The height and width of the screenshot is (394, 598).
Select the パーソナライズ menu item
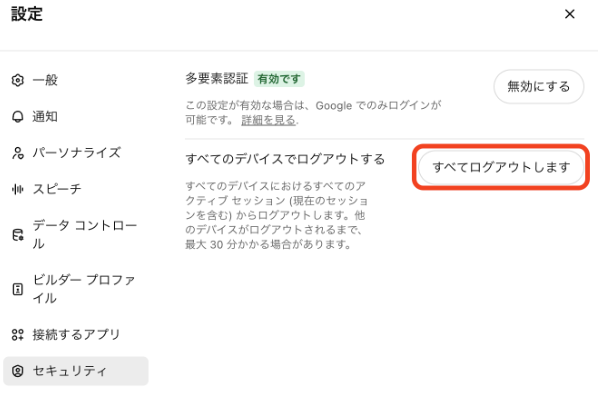point(76,153)
